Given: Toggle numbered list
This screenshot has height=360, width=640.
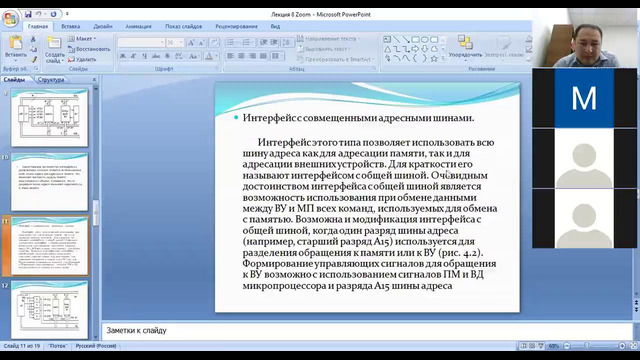Looking at the screenshot, I should [247, 42].
